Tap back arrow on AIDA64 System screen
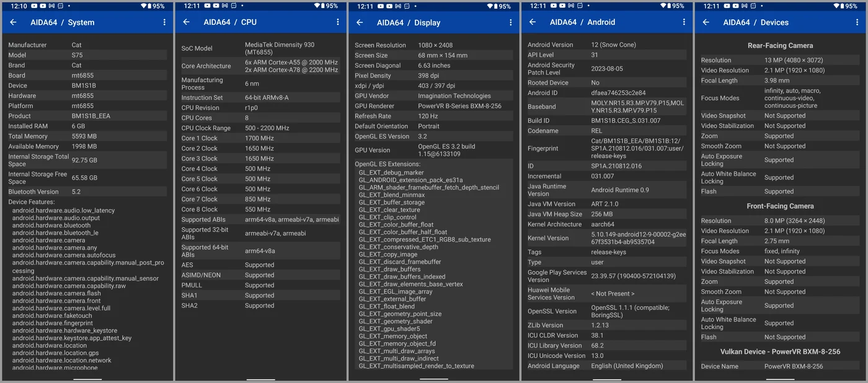868x383 pixels. [13, 22]
